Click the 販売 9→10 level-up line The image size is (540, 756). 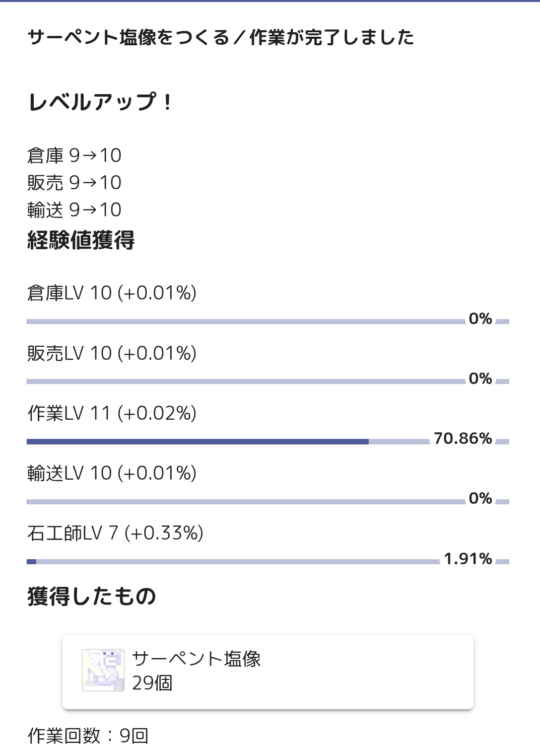pos(75,183)
